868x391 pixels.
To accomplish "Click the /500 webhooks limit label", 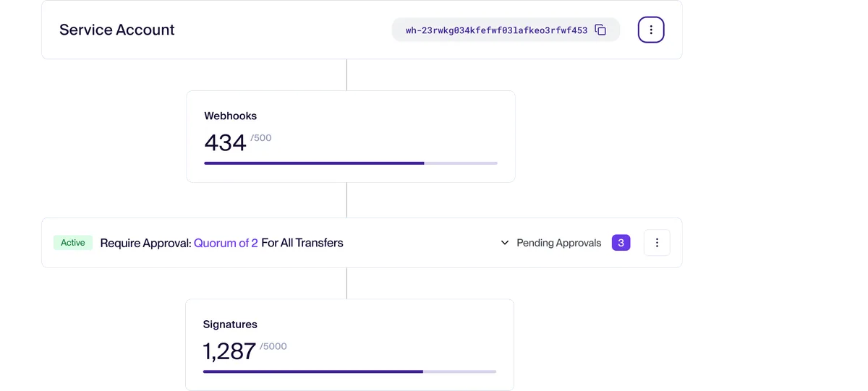I will click(x=261, y=138).
